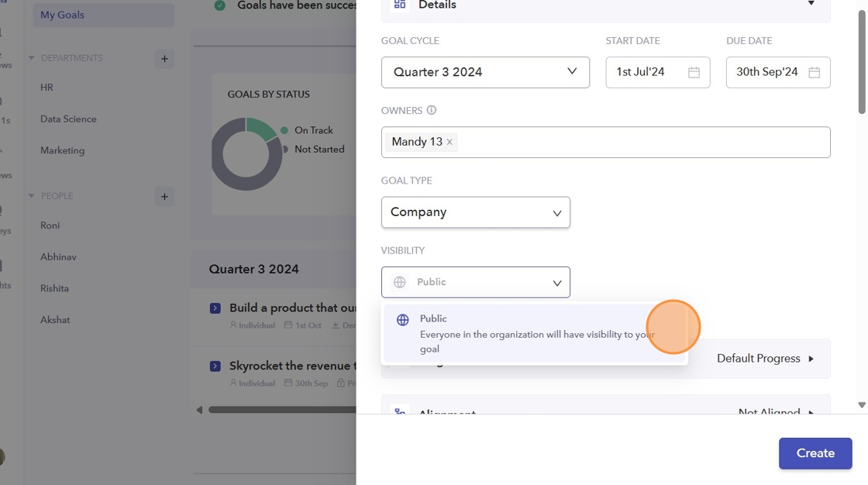Open the Visibility dropdown
Screen dimensions: 868x485
pyautogui.click(x=475, y=282)
